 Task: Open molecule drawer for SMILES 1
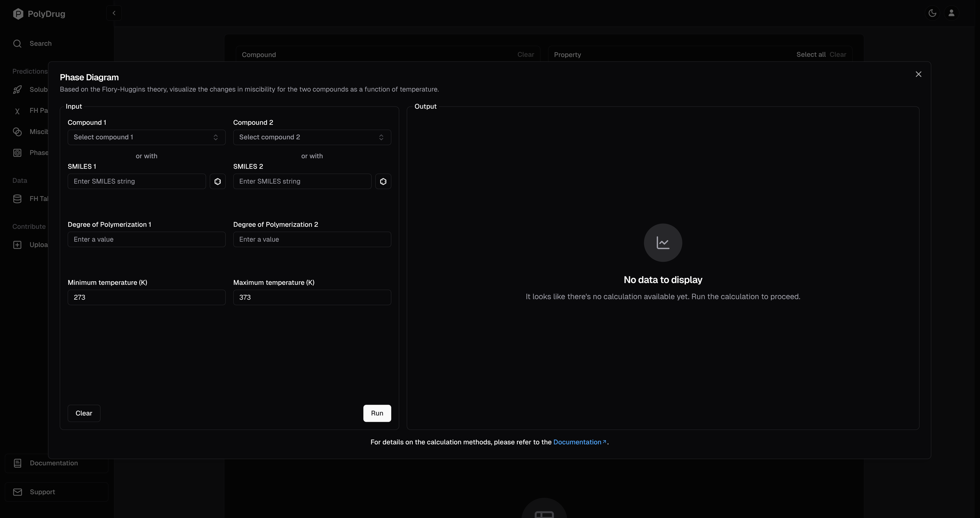tap(217, 182)
